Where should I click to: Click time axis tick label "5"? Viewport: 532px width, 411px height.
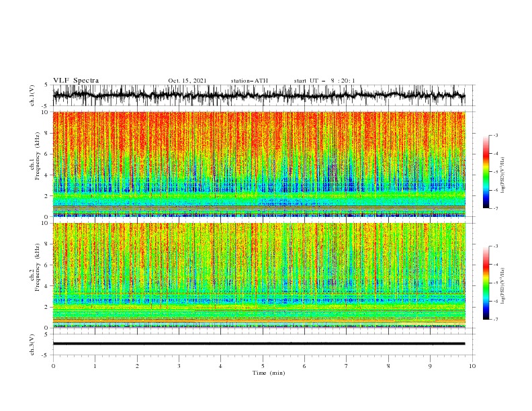pyautogui.click(x=263, y=366)
